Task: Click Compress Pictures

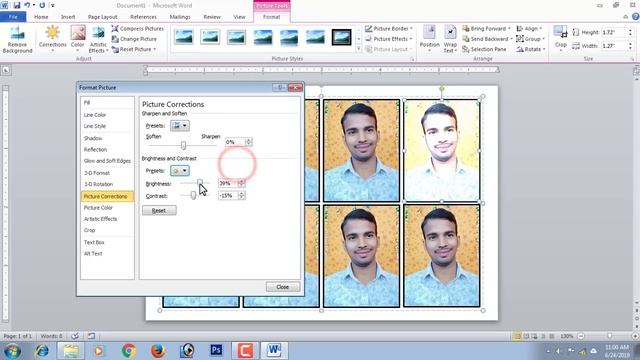Action: pos(138,29)
